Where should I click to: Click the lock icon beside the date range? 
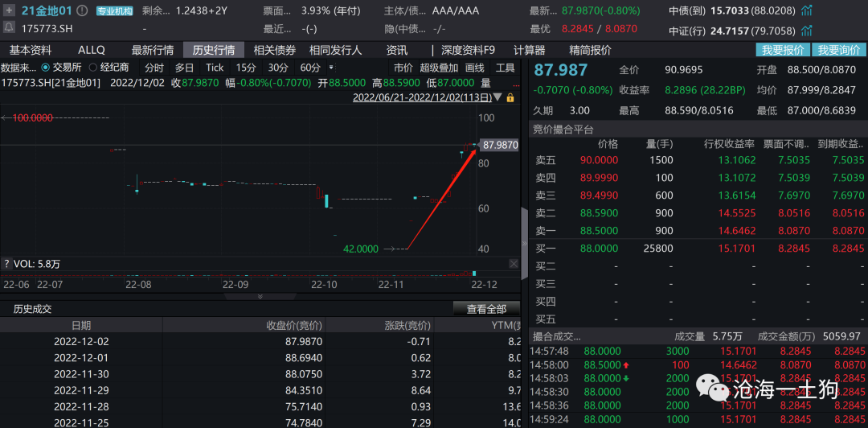point(510,97)
